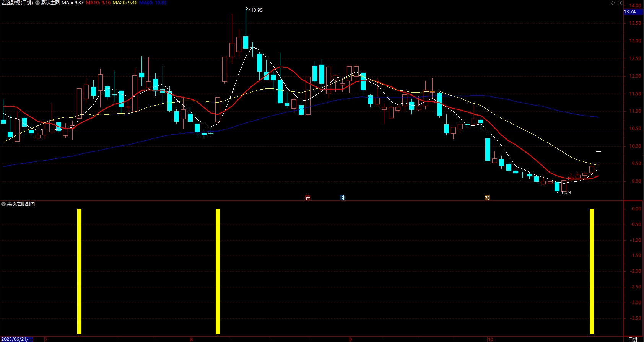Click the month 8 tick on time axis
The width and height of the screenshot is (644, 342).
pos(192,339)
